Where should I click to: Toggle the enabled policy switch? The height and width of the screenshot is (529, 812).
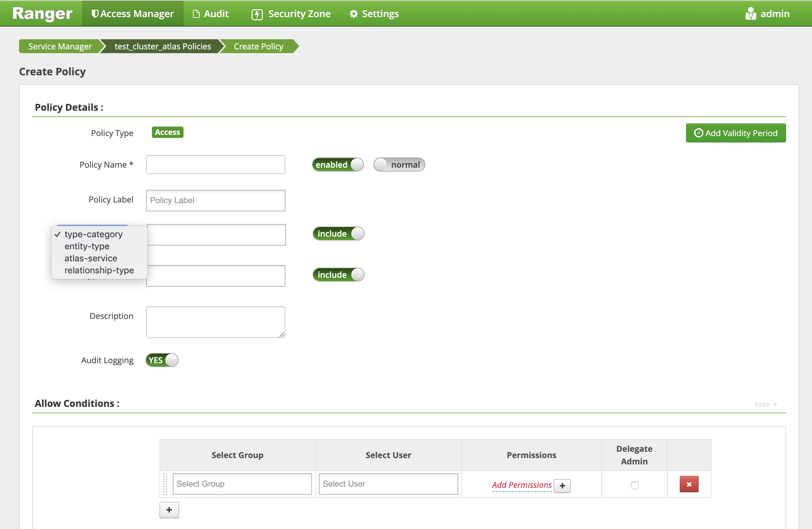coord(337,165)
